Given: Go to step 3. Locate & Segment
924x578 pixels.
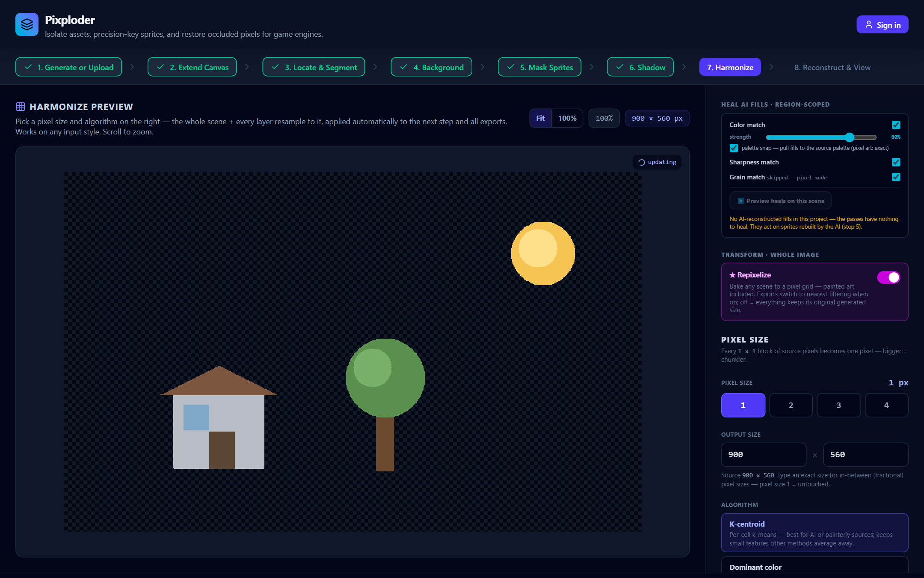Looking at the screenshot, I should coord(314,67).
